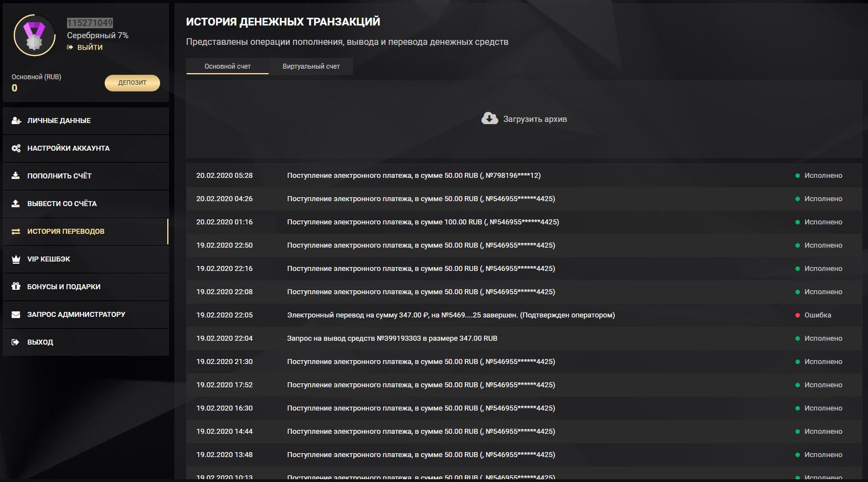Open ВЫВЕСТИ СО СЧЁТА section
The height and width of the screenshot is (482, 868).
point(86,204)
